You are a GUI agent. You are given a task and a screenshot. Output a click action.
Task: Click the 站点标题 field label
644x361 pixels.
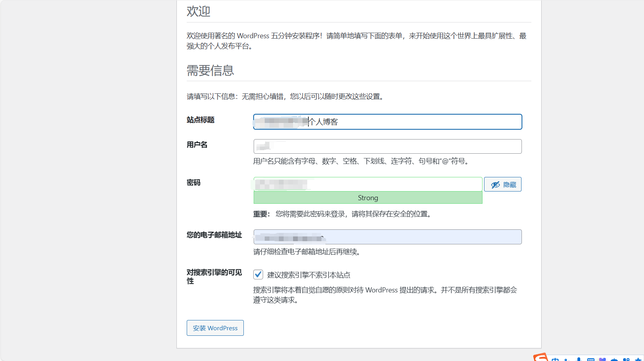200,120
